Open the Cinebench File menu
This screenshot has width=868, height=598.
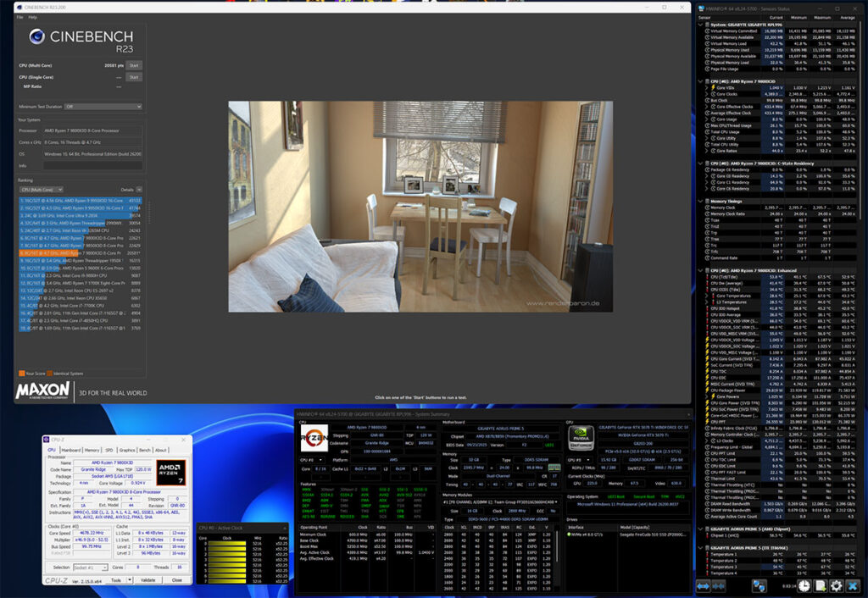19,17
